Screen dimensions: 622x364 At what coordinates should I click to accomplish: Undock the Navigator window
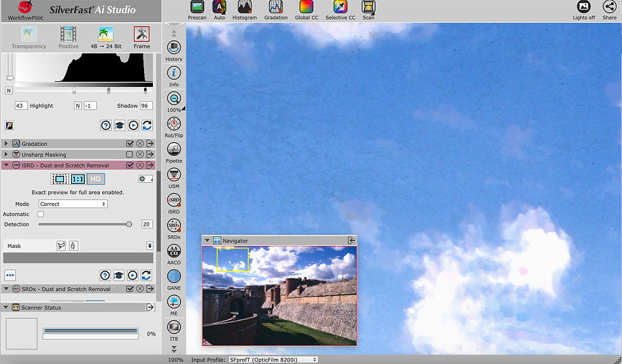[x=352, y=240]
